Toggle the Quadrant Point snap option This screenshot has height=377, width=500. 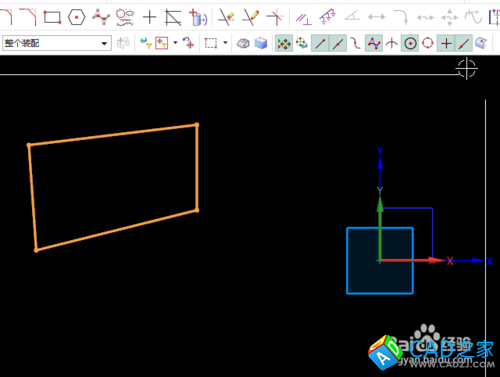[x=428, y=43]
